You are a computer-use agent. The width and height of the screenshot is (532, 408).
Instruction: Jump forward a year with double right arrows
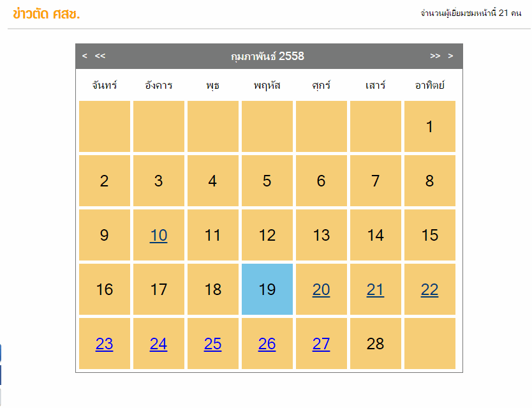click(x=435, y=56)
